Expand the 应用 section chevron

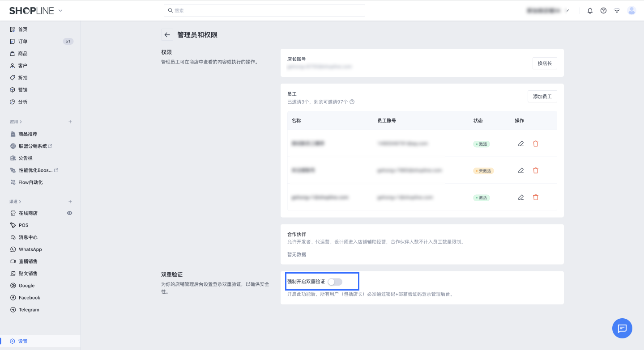[x=21, y=122]
